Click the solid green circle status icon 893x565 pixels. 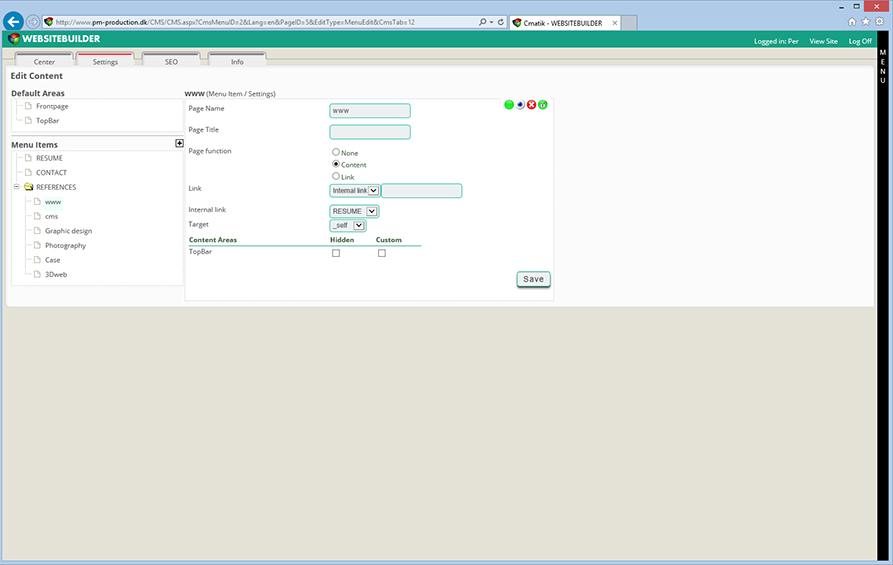pyautogui.click(x=509, y=105)
